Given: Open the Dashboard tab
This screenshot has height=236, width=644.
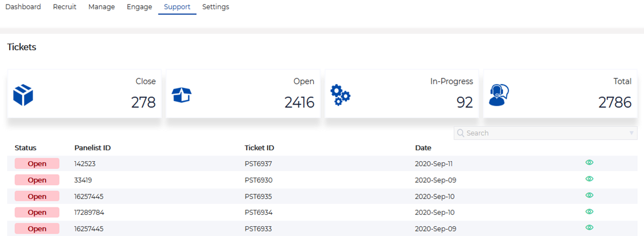Looking at the screenshot, I should 23,7.
